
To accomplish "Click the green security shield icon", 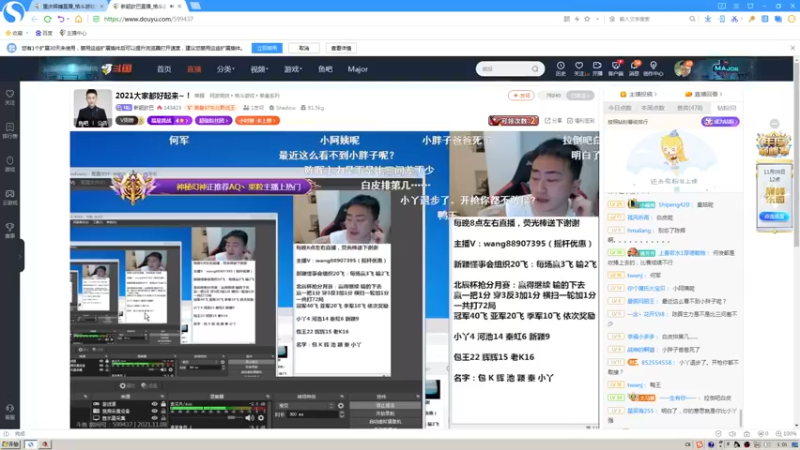I will click(96, 19).
